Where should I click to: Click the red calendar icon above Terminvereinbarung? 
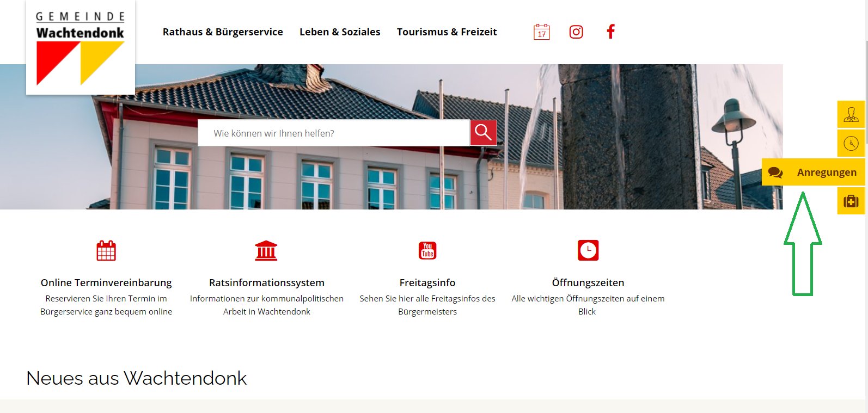(x=106, y=250)
